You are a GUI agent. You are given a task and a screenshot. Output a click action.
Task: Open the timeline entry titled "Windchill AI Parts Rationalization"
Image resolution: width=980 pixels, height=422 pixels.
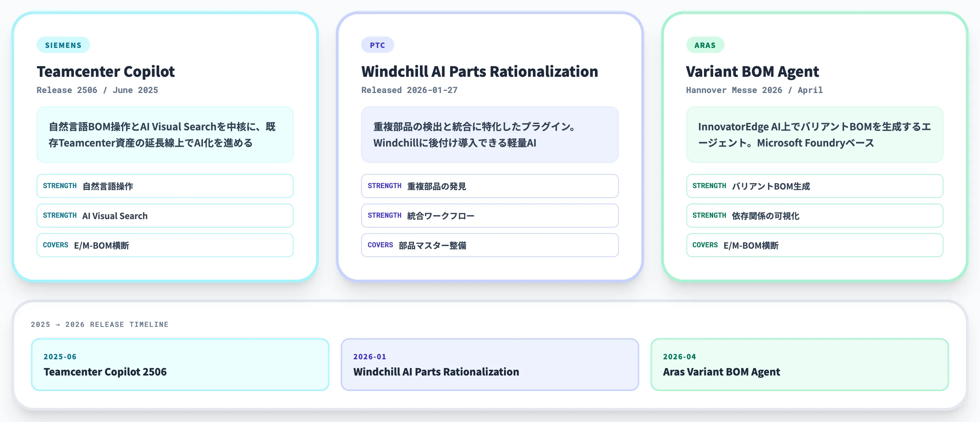(x=490, y=365)
